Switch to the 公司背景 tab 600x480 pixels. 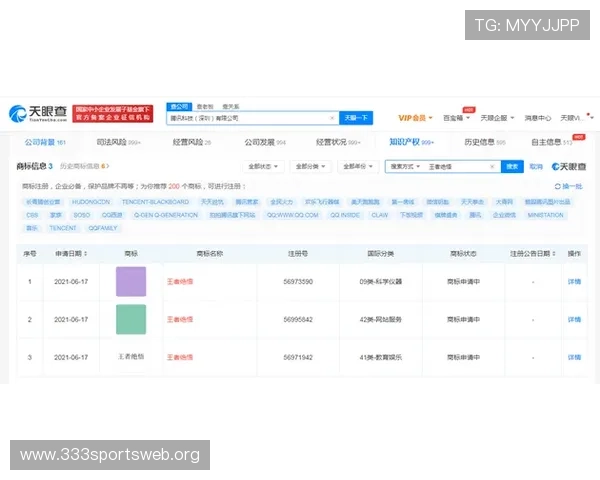(45, 142)
